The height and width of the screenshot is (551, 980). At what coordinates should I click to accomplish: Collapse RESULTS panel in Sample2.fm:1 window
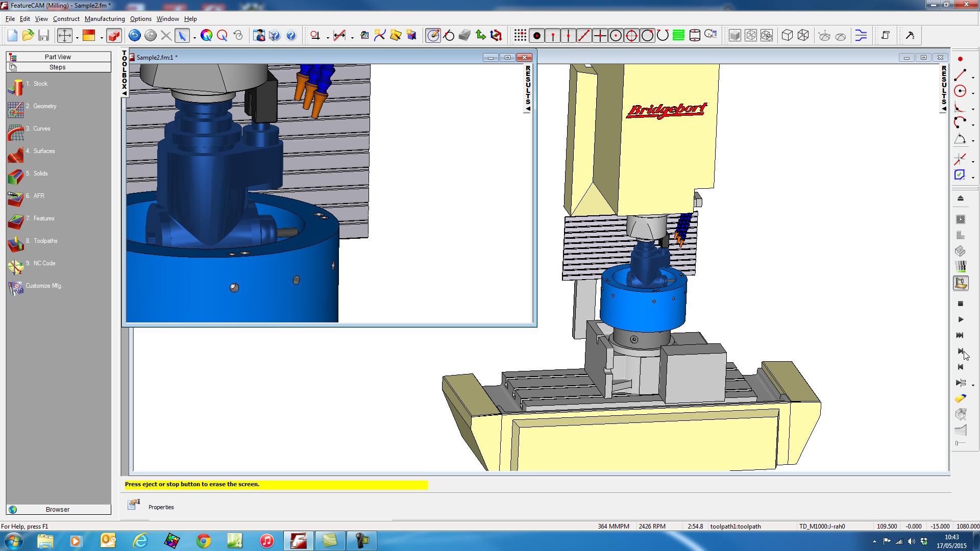click(x=528, y=88)
